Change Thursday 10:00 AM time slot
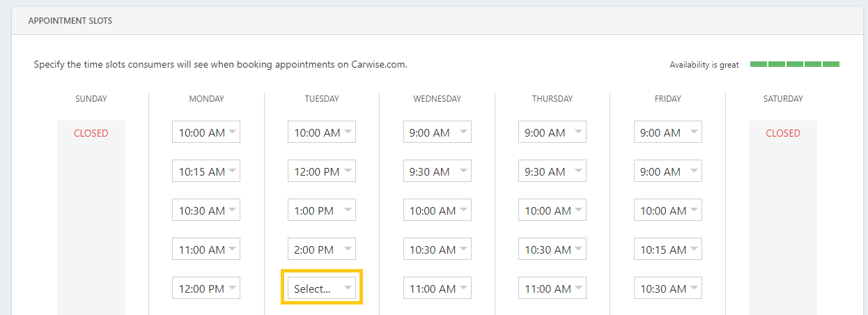Viewport: 868px width, 315px height. 552,210
